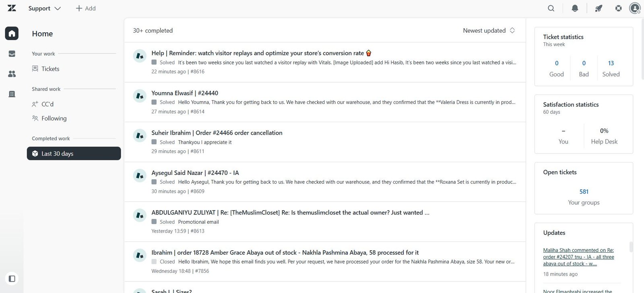This screenshot has height=293, width=644.
Task: Click the Following people icon
Action: (x=35, y=118)
